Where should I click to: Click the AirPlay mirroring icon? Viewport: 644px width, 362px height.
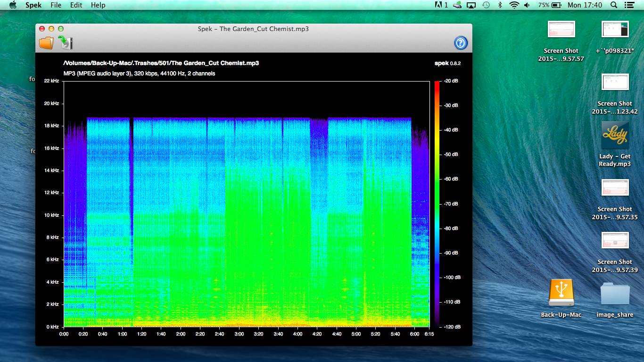(x=471, y=5)
